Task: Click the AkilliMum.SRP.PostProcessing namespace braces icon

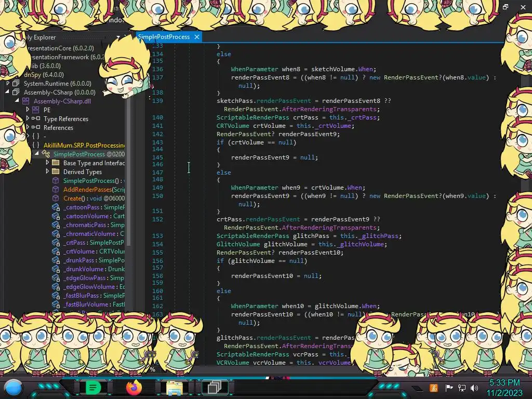Action: coord(36,145)
